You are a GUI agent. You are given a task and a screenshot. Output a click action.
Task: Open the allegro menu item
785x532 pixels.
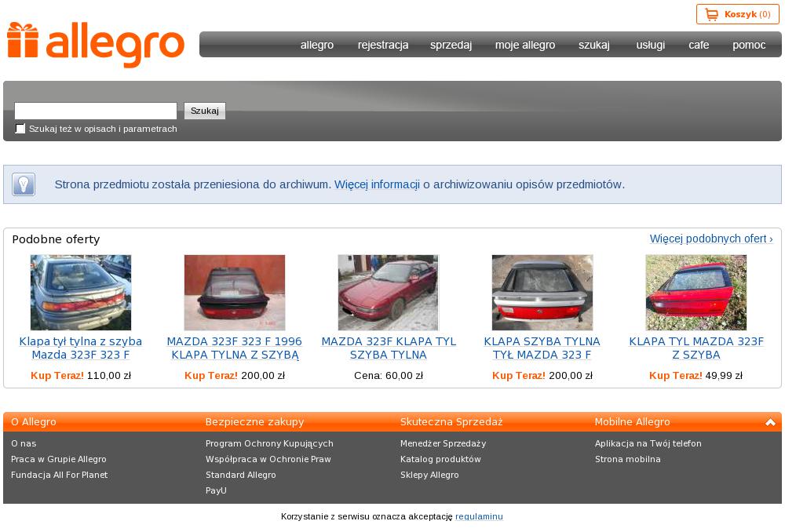tap(317, 45)
